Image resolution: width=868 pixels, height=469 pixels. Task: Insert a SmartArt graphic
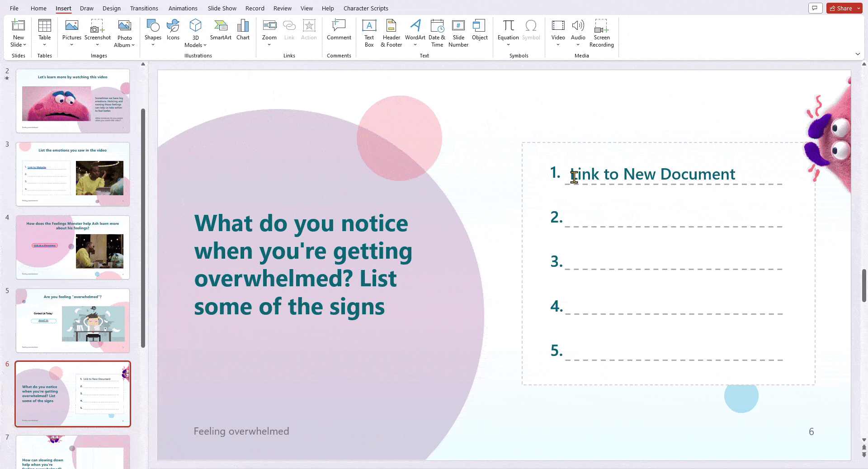pyautogui.click(x=221, y=32)
